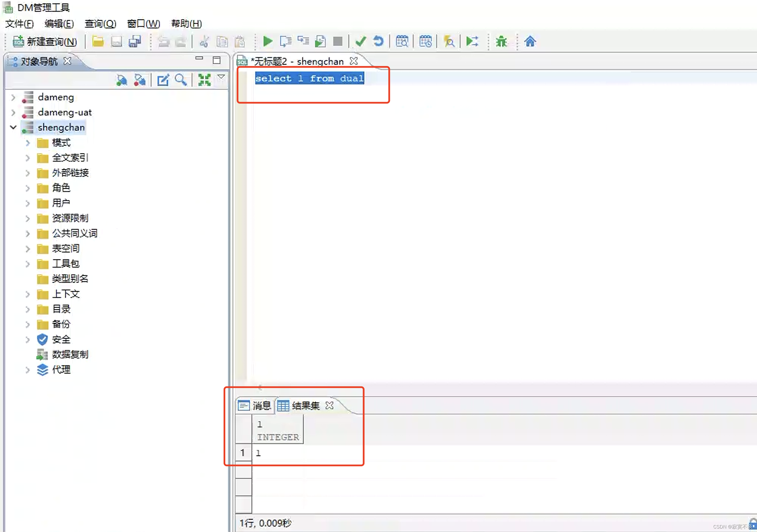
Task: Expand the dameng connection node
Action: pos(13,98)
